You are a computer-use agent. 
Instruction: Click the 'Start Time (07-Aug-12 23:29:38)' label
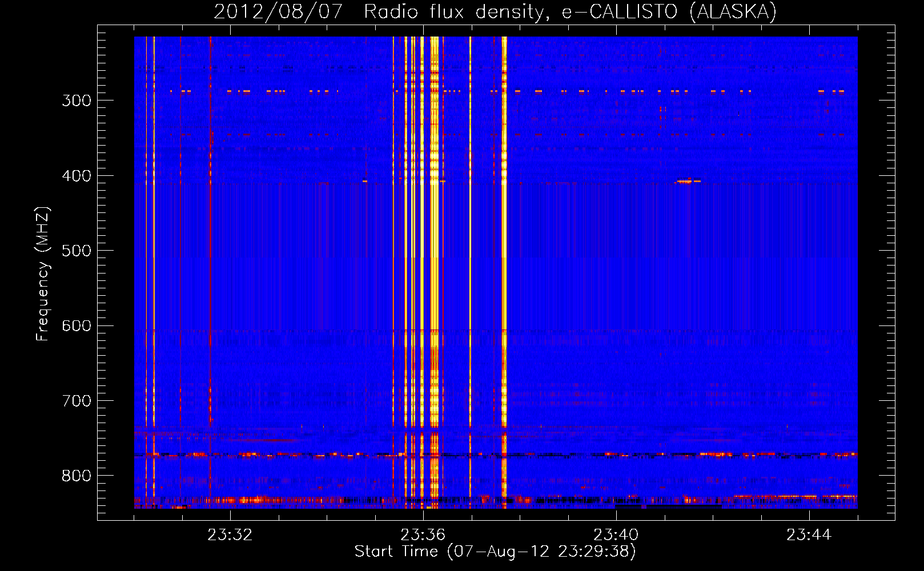(x=495, y=552)
